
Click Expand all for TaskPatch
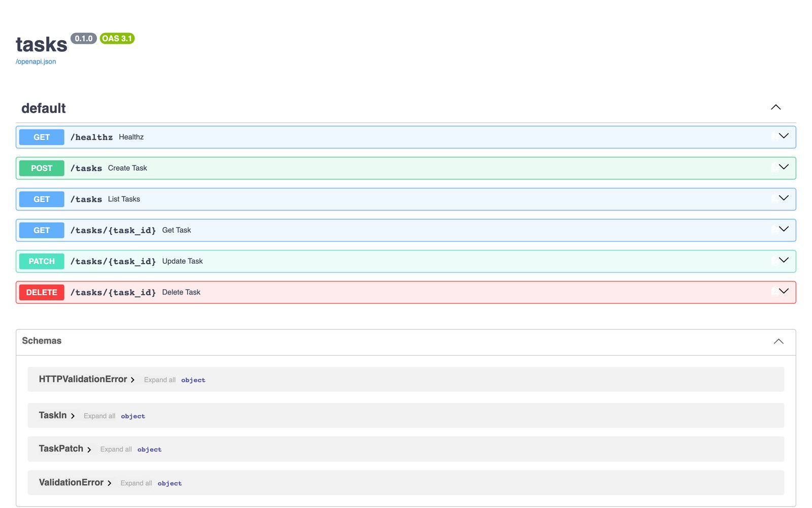click(116, 450)
